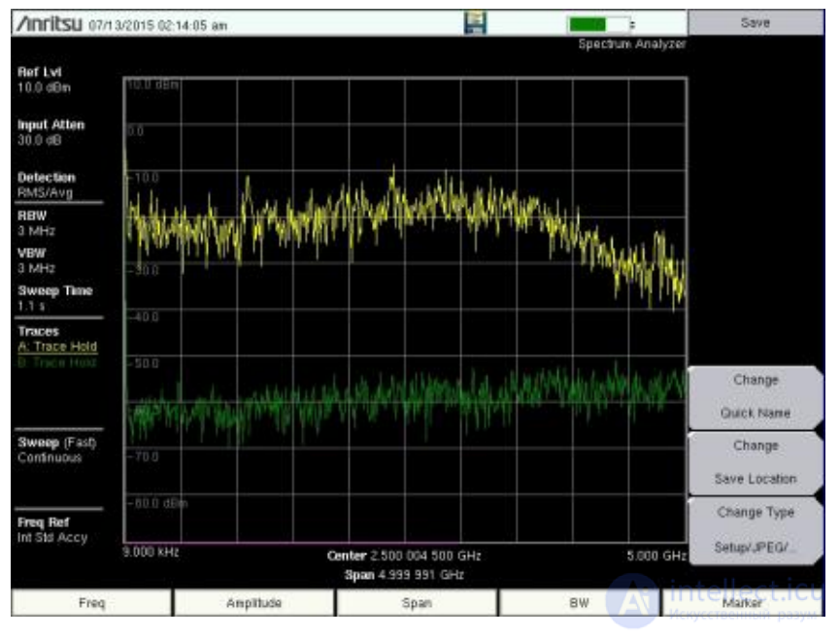Screen dimensions: 840x638
Task: Open the Span menu
Action: tap(417, 603)
